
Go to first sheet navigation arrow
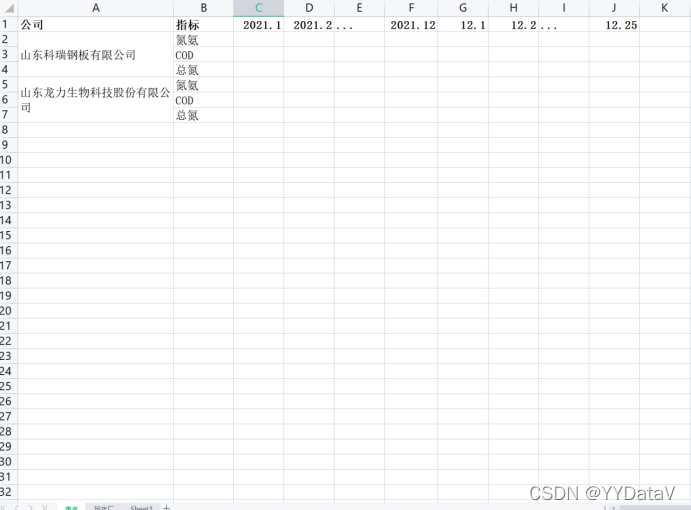pos(4,507)
